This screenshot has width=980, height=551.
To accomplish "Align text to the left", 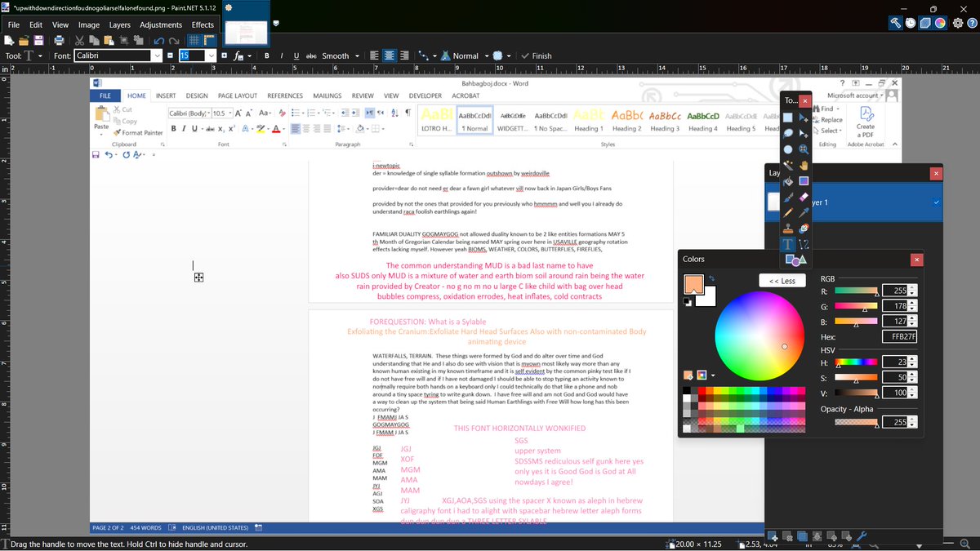I will coord(374,56).
